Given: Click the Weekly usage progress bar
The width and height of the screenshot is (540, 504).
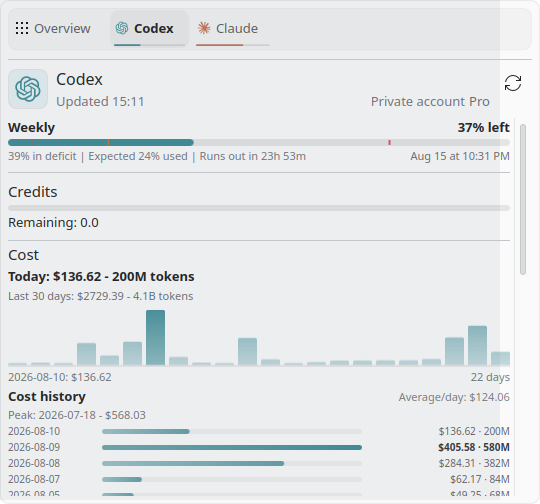Looking at the screenshot, I should 259,142.
